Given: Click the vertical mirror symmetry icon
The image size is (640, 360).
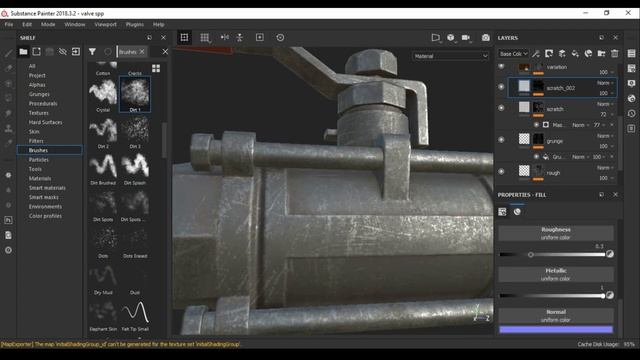Looking at the screenshot, I should click(240, 38).
